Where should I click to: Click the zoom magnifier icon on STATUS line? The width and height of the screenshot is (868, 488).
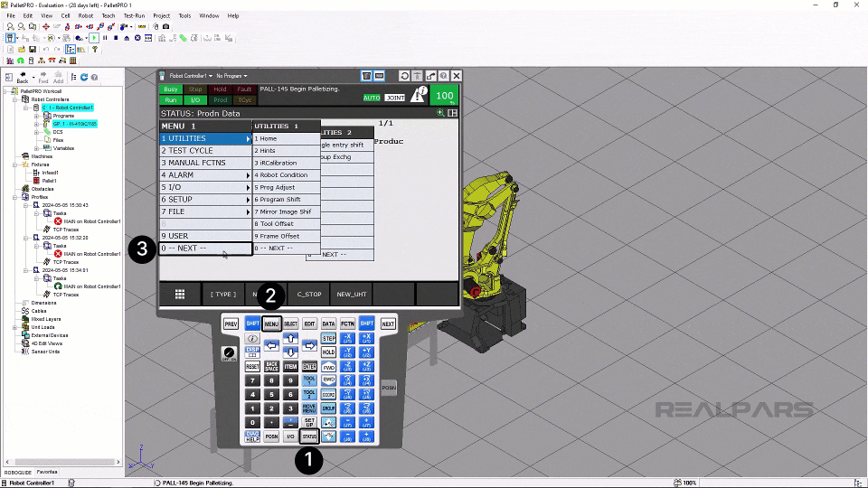click(440, 113)
